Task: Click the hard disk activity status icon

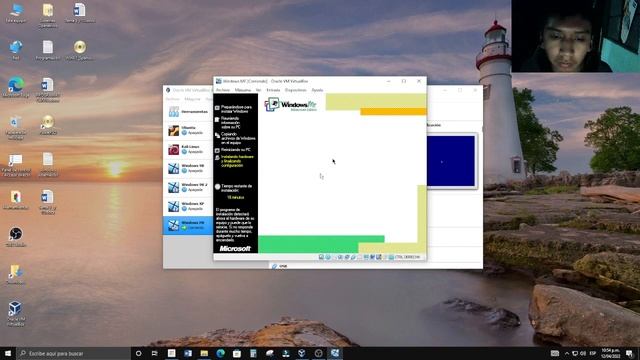Action: [321, 257]
